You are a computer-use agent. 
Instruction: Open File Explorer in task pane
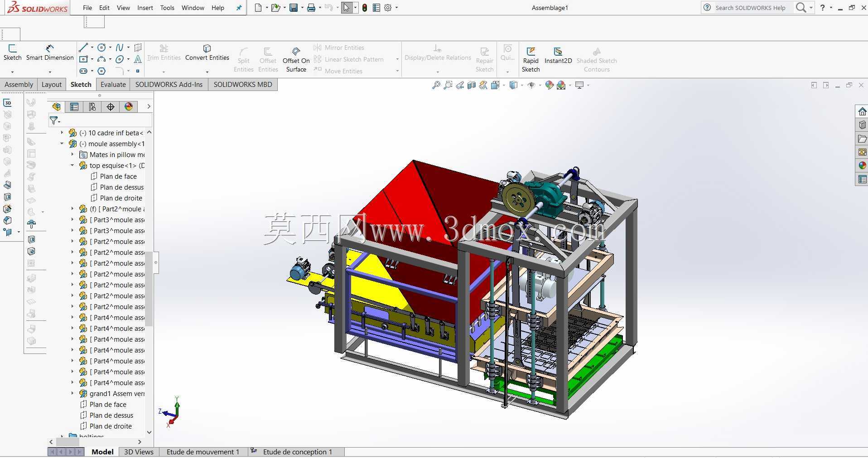click(x=862, y=138)
